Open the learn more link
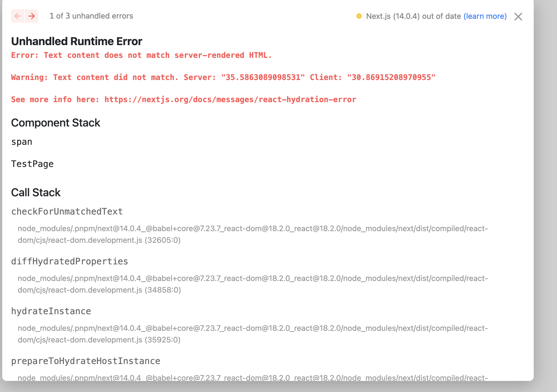Screen dimensions: 557x392 485,16
